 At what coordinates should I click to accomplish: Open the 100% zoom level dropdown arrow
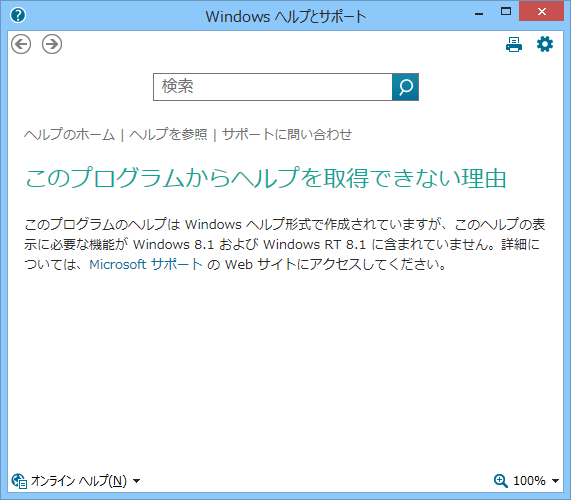(x=555, y=481)
